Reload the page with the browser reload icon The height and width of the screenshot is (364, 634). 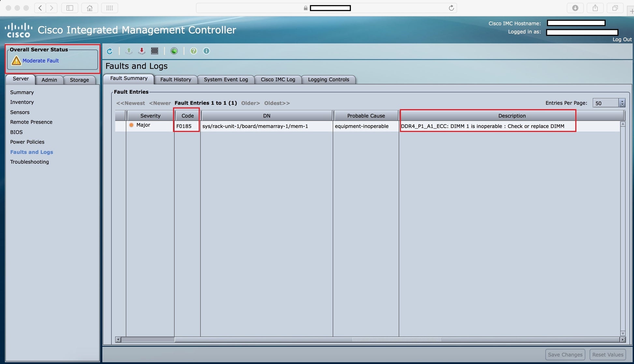tap(451, 8)
